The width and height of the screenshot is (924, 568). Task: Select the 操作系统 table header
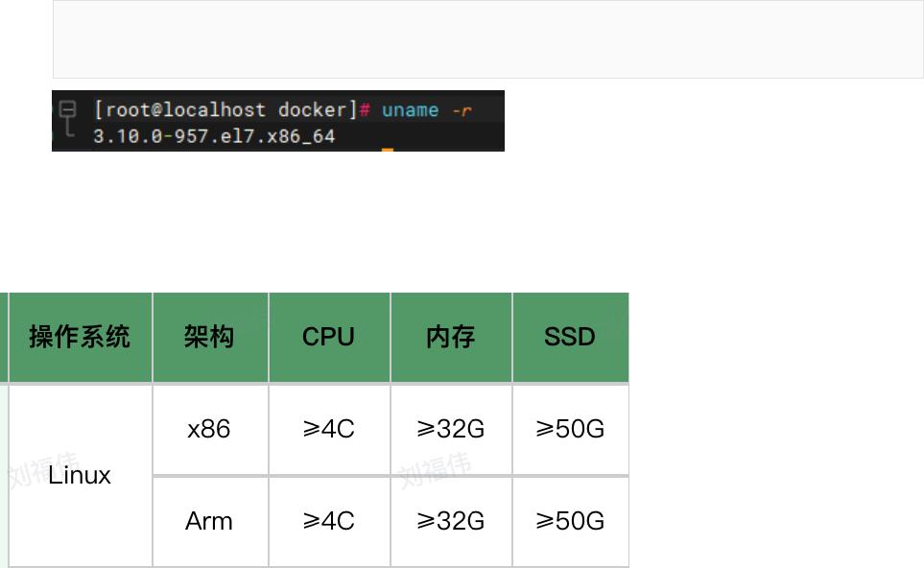(80, 338)
